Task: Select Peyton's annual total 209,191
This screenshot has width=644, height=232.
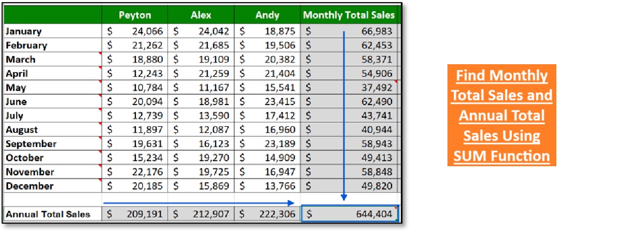Action: point(135,214)
